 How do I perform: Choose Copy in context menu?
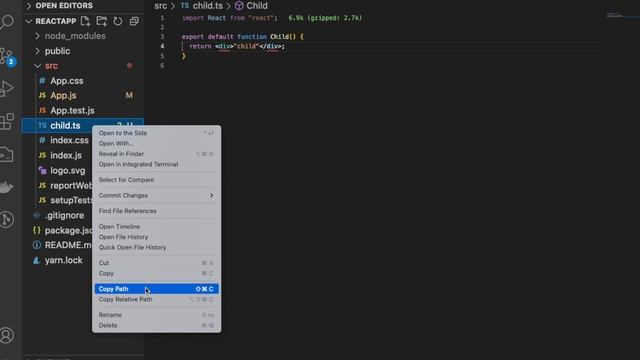(156, 273)
